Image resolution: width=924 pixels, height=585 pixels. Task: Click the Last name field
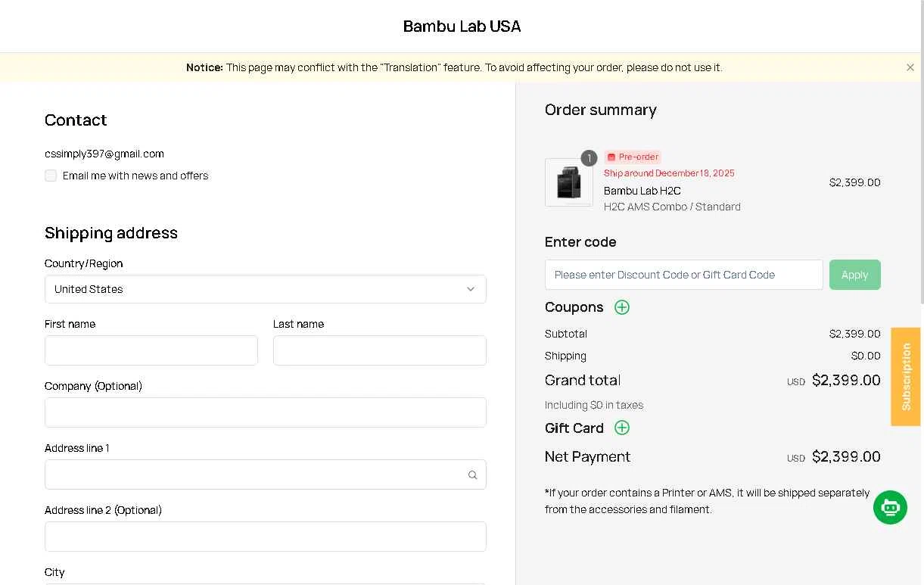point(380,350)
